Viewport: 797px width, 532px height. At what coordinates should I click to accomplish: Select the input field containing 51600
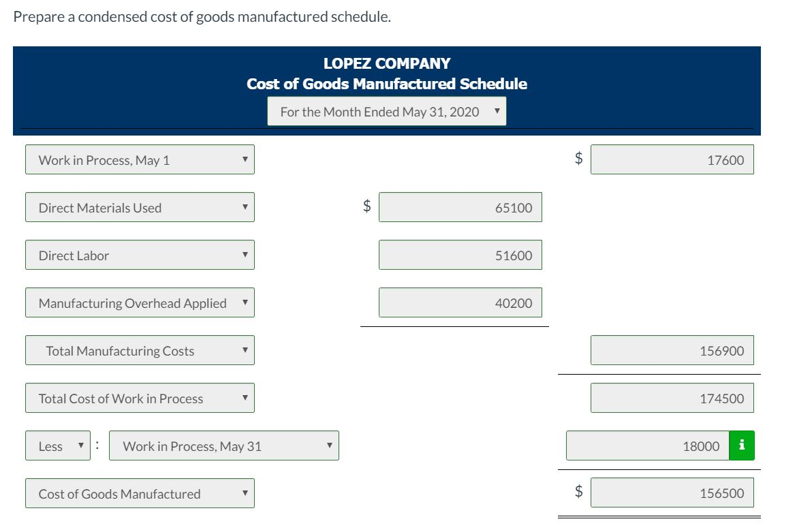[460, 255]
